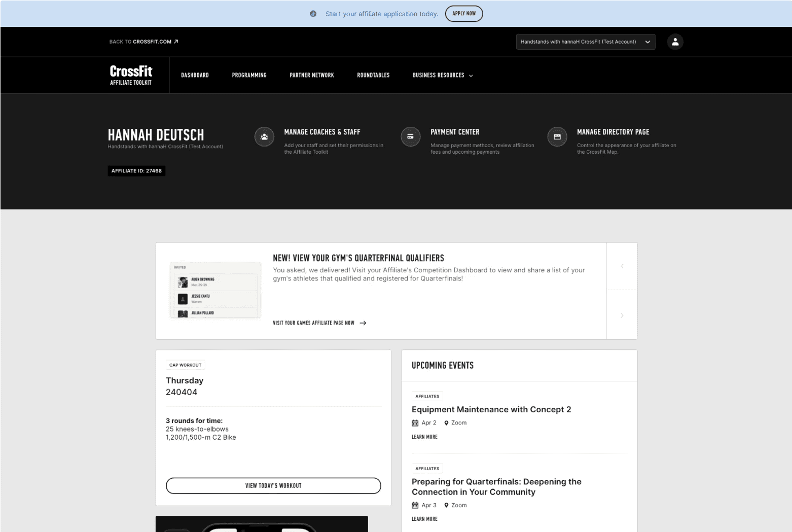Click Learn More for Equipment Maintenance event
The height and width of the screenshot is (532, 792).
[424, 437]
